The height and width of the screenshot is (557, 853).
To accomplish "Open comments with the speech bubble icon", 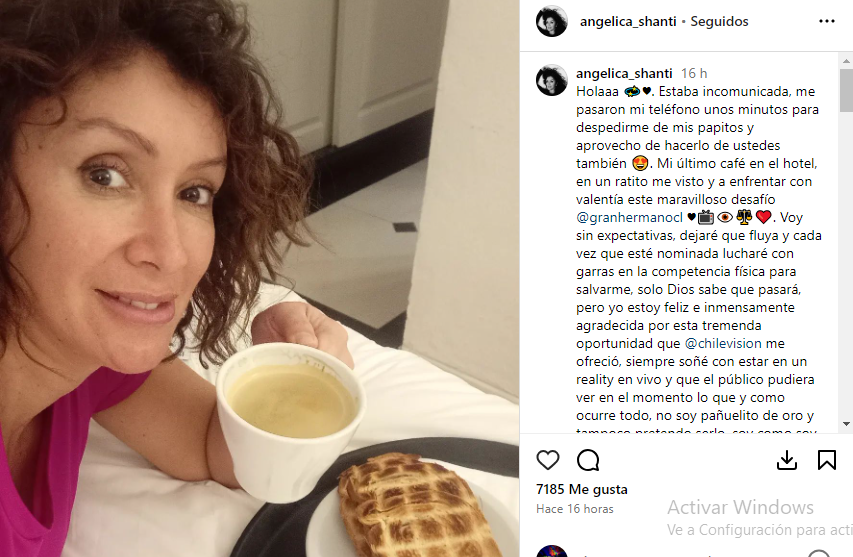I will tap(588, 460).
